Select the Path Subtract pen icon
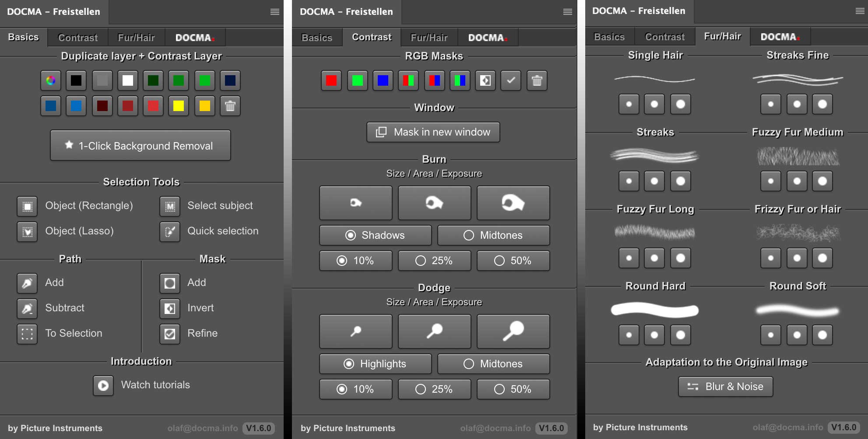 [27, 308]
